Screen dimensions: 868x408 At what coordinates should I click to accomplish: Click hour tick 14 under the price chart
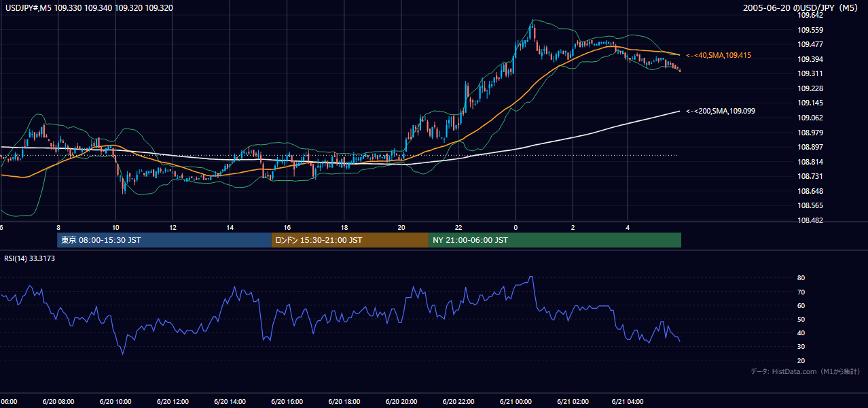point(230,227)
